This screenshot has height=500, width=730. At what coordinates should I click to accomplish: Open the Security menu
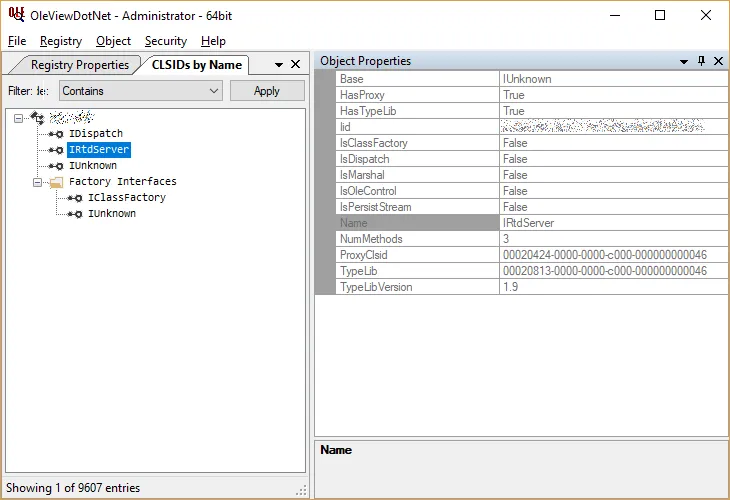(x=165, y=41)
